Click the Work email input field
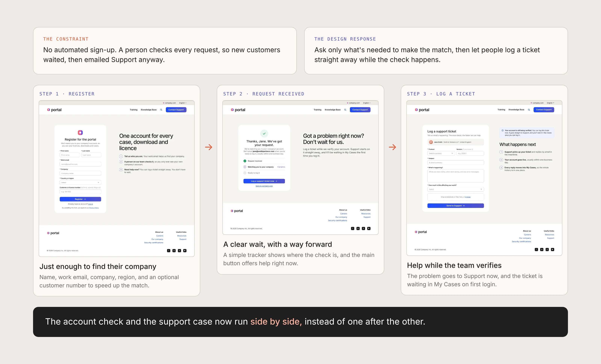601x364 pixels. click(x=80, y=164)
